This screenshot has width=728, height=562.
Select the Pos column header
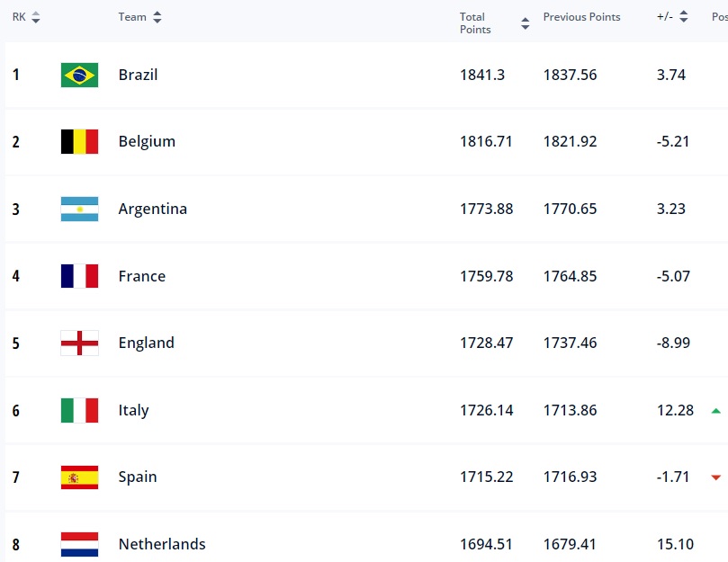[719, 16]
